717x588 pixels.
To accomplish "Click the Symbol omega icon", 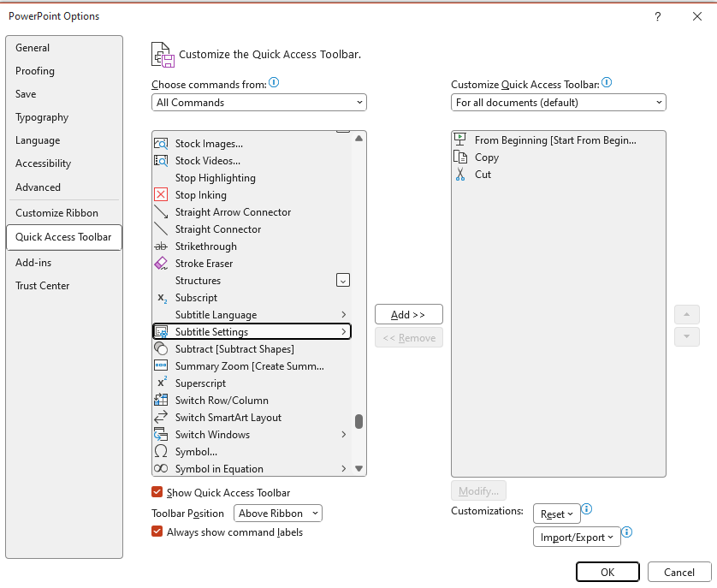I will tap(161, 451).
